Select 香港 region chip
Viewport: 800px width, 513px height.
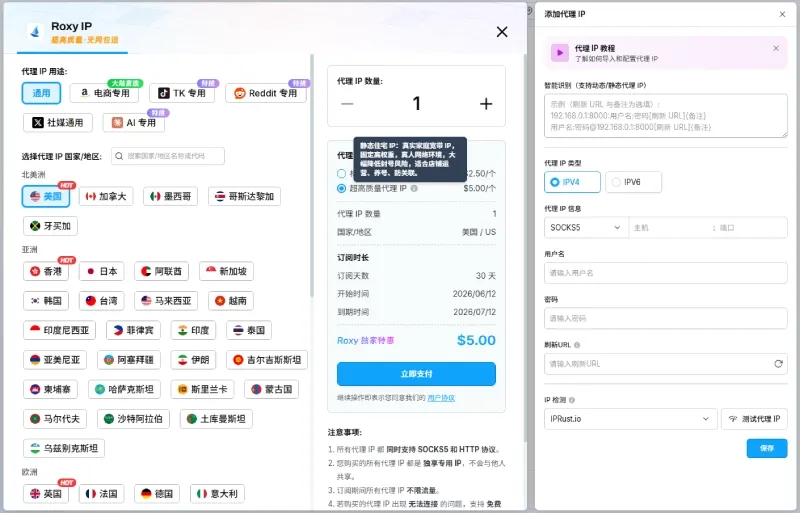pos(46,271)
